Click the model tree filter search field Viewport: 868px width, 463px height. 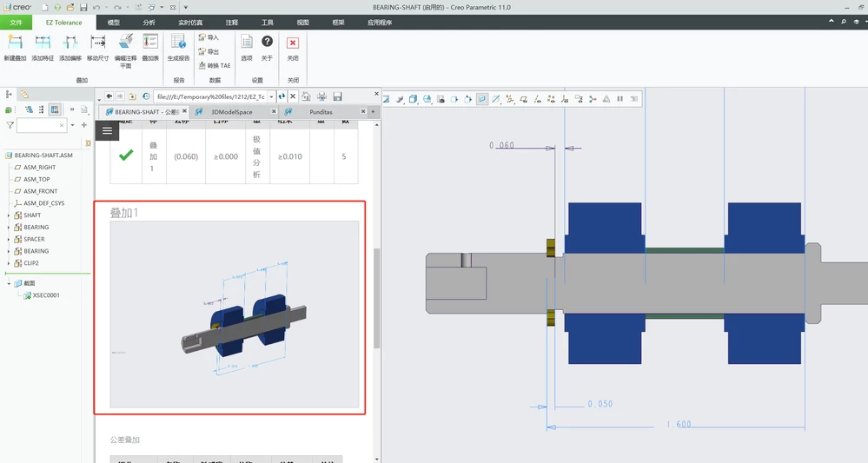[x=42, y=126]
